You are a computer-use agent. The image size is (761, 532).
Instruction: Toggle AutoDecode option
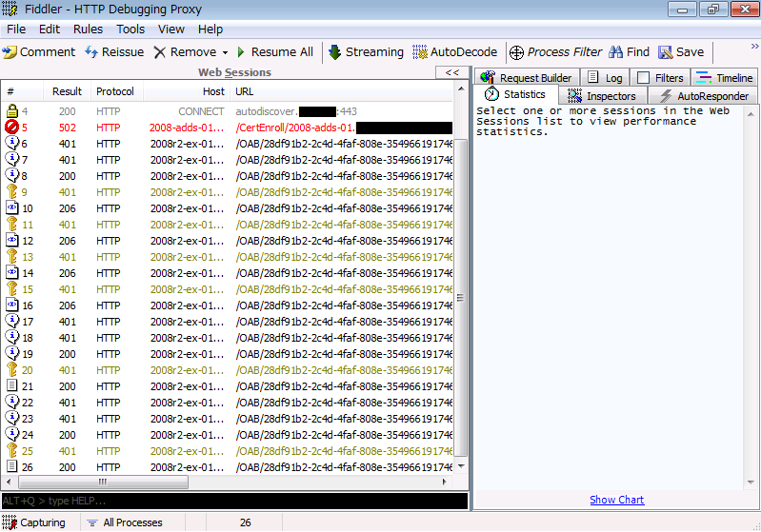click(454, 52)
